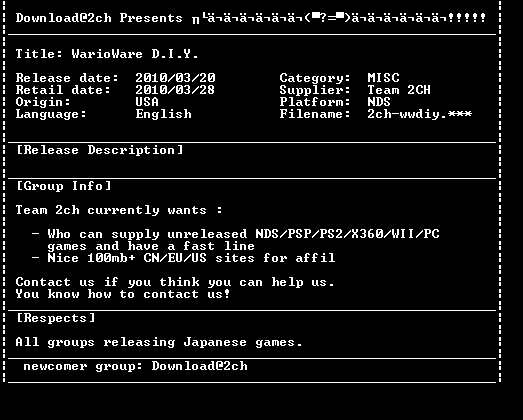Click 'Team 2ch currently wants :' line

pyautogui.click(x=119, y=210)
